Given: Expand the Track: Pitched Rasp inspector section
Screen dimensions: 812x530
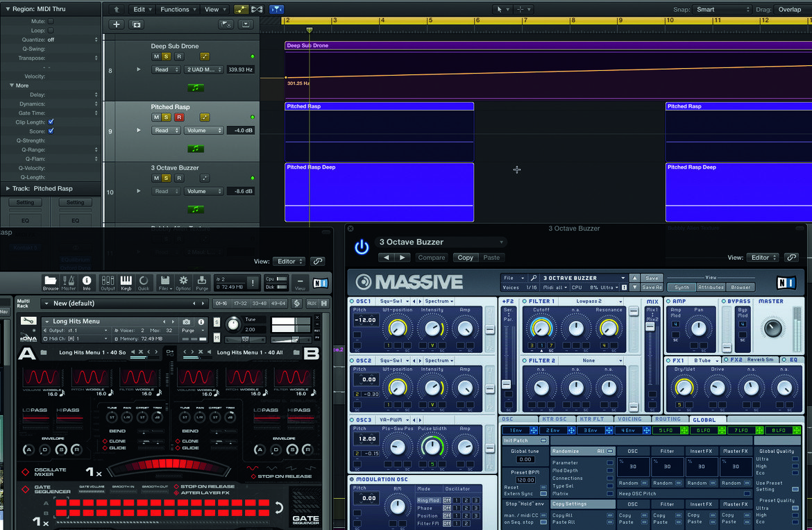Looking at the screenshot, I should point(8,188).
